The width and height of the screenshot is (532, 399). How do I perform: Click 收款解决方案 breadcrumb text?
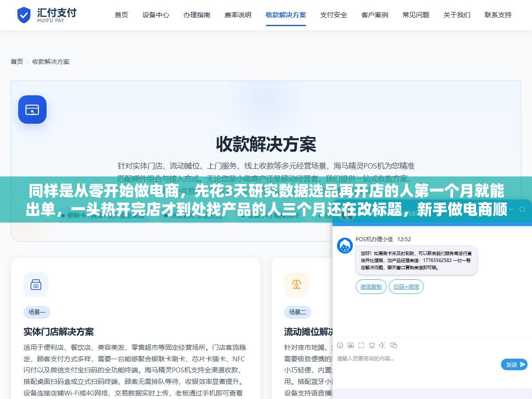click(x=51, y=62)
